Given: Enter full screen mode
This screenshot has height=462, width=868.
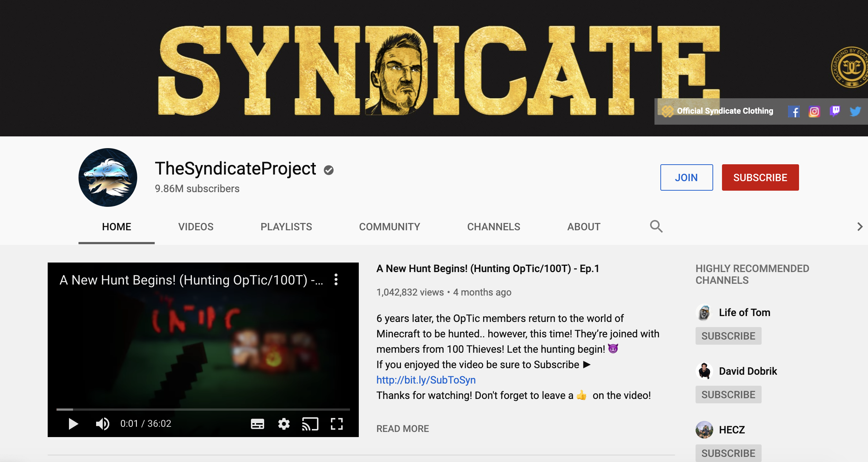Looking at the screenshot, I should (337, 424).
